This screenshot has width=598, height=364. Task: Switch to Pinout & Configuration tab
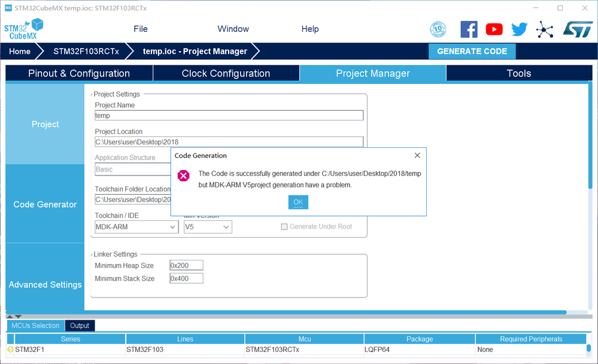tap(79, 73)
